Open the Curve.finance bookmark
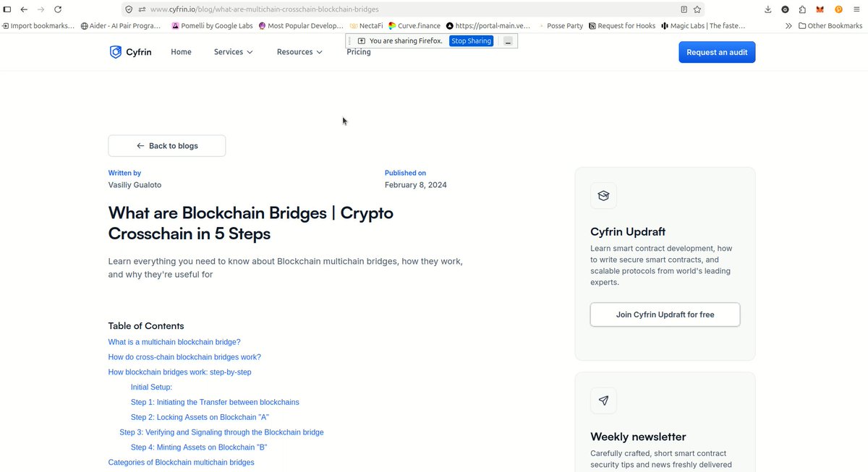Screen dimensions: 868x472 (x=414, y=25)
